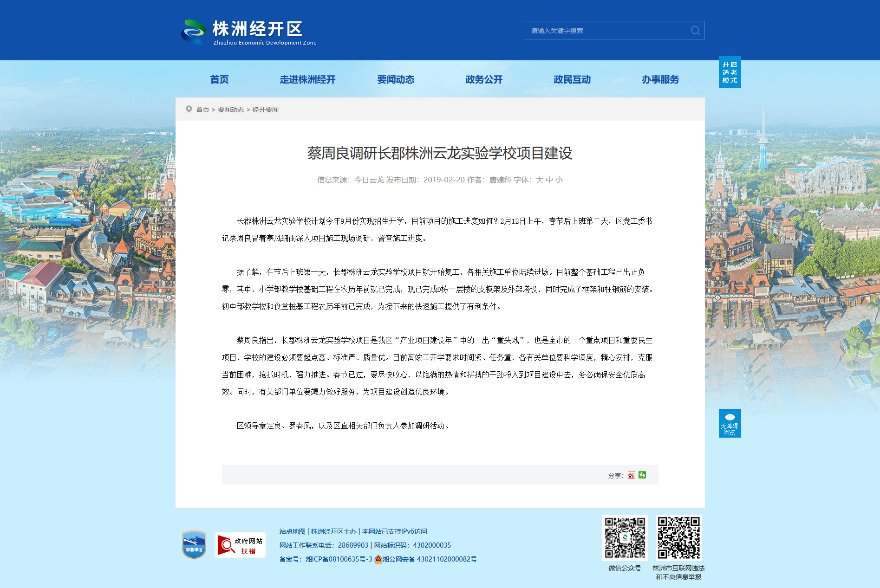Set font size to 小
880x588 pixels.
click(x=559, y=180)
